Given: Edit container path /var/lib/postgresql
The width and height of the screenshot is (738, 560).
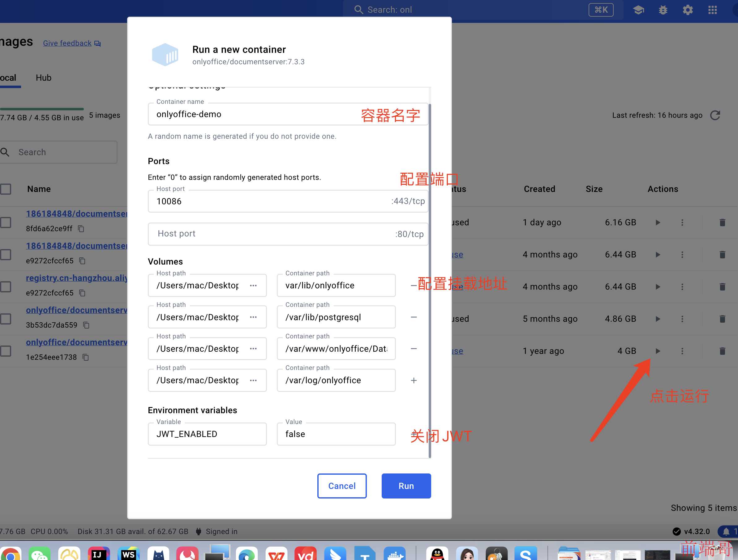Looking at the screenshot, I should [x=336, y=317].
